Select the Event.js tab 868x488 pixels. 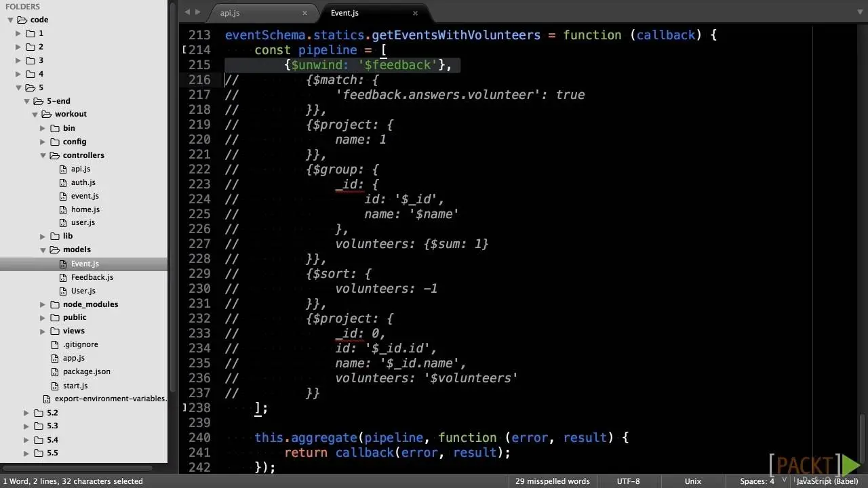click(x=344, y=13)
